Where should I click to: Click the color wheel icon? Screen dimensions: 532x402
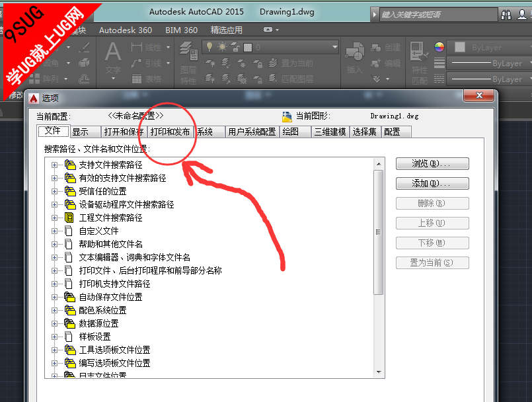click(x=439, y=47)
